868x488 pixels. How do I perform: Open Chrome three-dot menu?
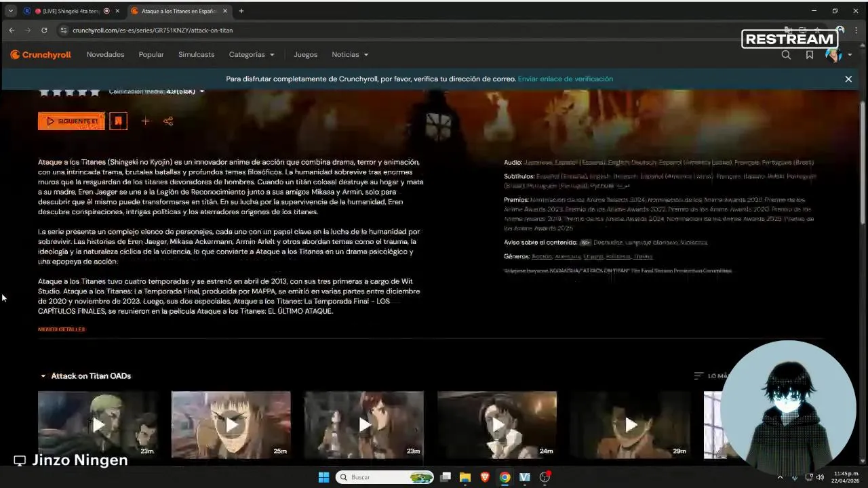coord(856,30)
